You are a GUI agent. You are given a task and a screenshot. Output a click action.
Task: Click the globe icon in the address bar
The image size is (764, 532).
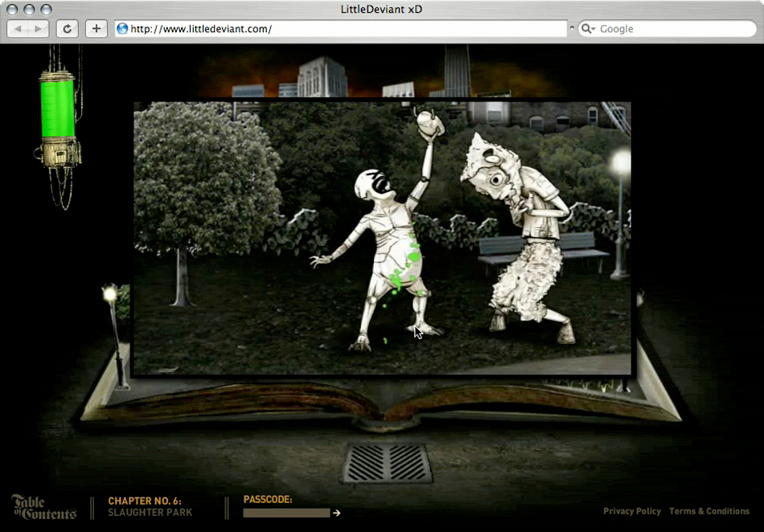click(x=122, y=29)
